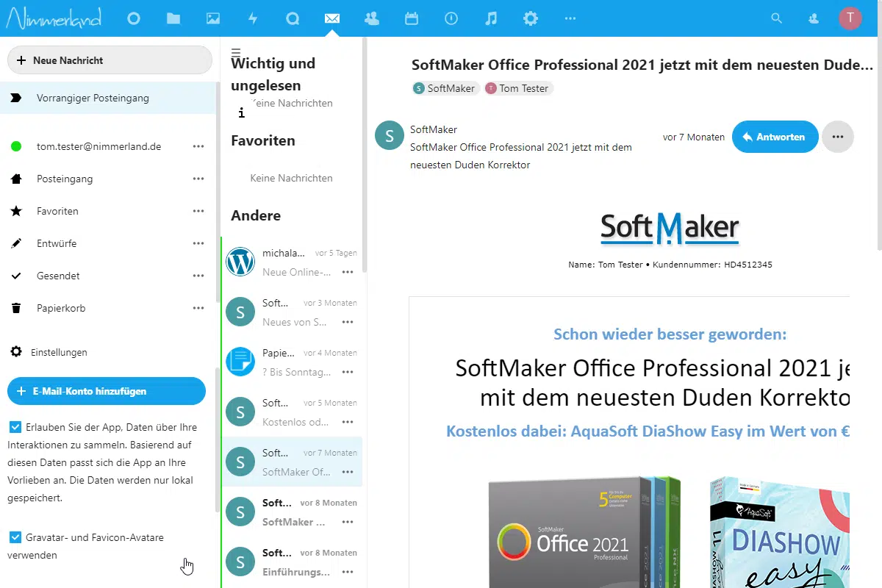Click the SoftMaker sender chip

[445, 88]
